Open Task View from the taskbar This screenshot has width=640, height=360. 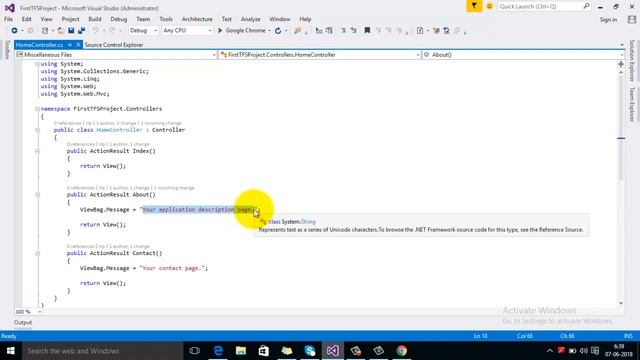(x=195, y=351)
